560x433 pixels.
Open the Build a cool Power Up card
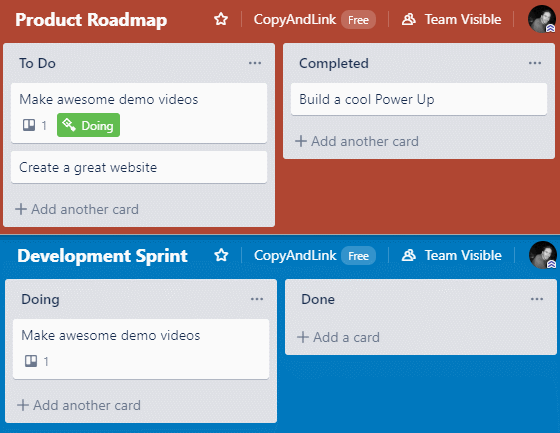click(x=419, y=99)
